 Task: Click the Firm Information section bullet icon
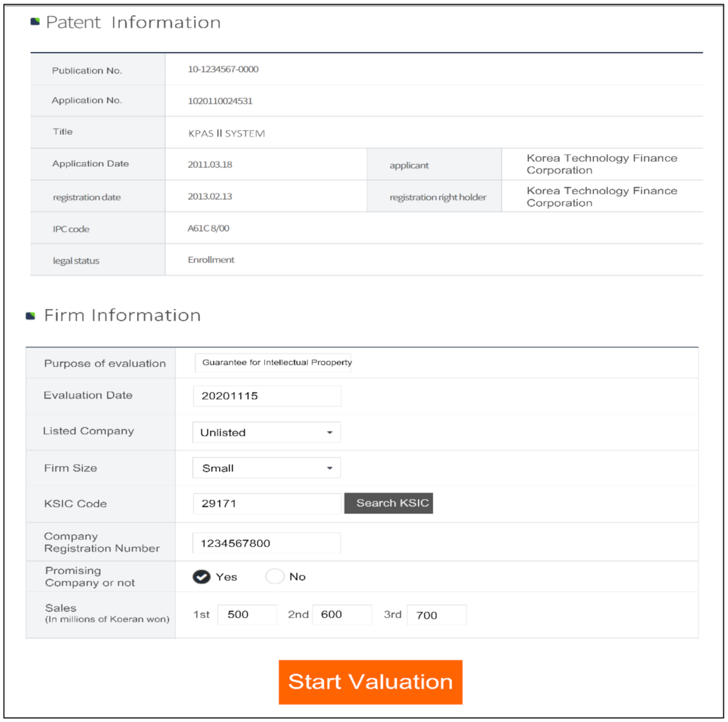[x=31, y=316]
